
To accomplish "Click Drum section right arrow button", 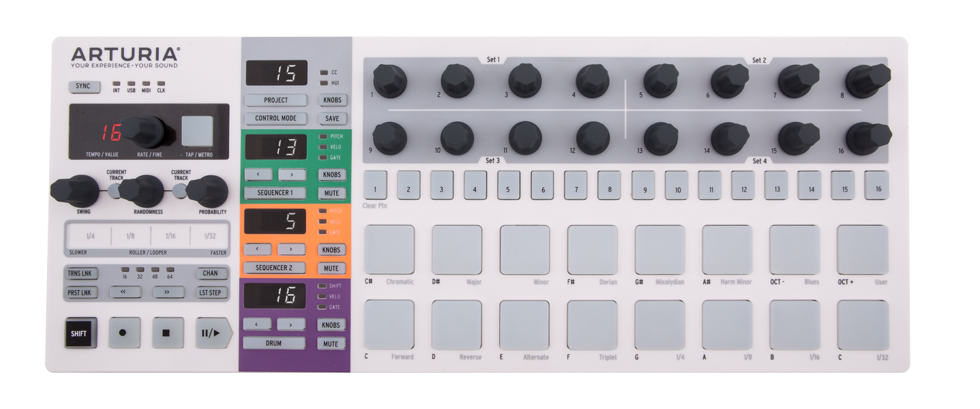I will click(x=291, y=324).
